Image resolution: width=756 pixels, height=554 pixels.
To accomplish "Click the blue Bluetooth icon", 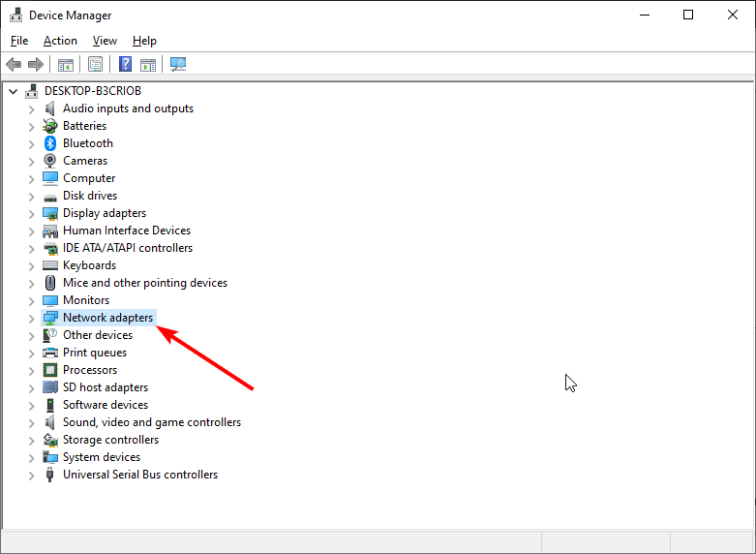I will pyautogui.click(x=50, y=143).
